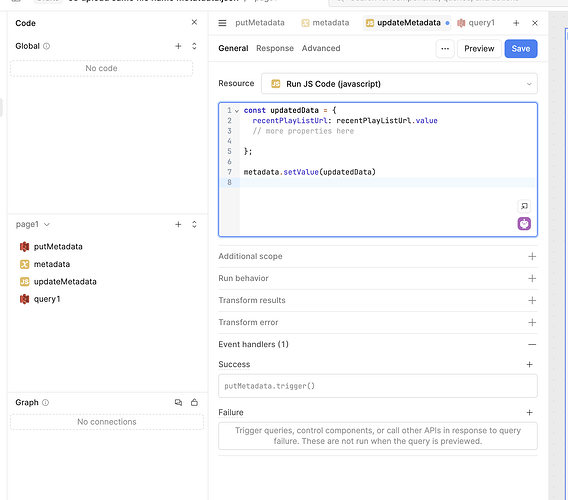
Task: Expand the Additional scope section
Action: tap(378, 256)
